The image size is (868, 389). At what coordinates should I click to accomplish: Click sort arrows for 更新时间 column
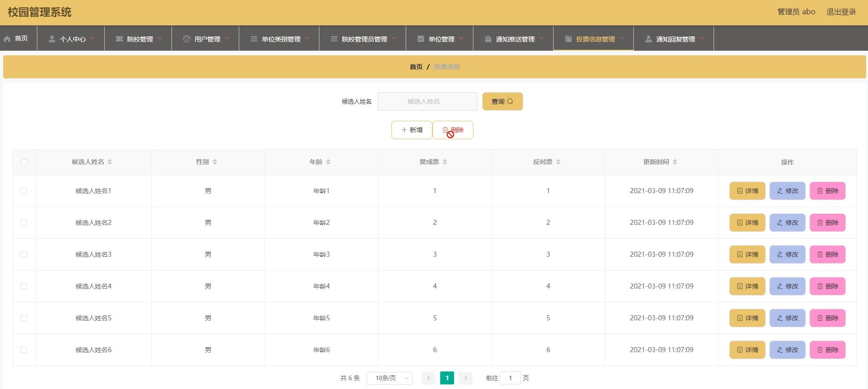click(675, 162)
